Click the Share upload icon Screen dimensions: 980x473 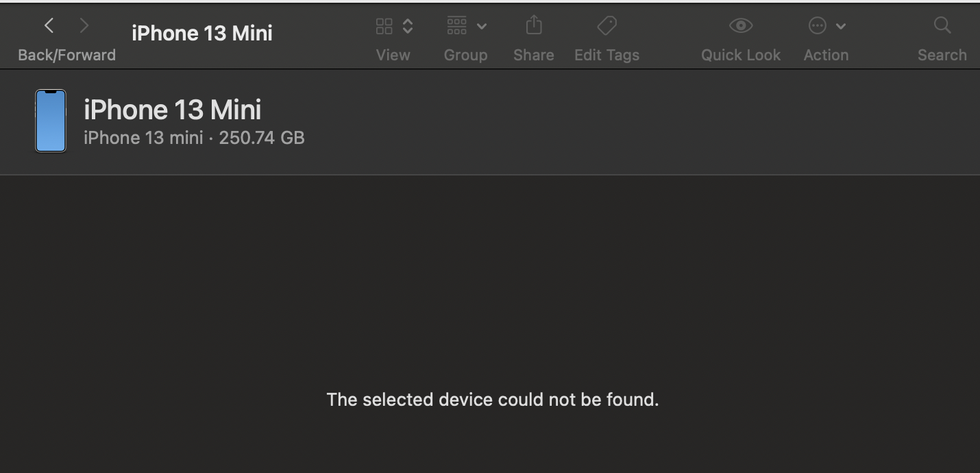point(534,26)
